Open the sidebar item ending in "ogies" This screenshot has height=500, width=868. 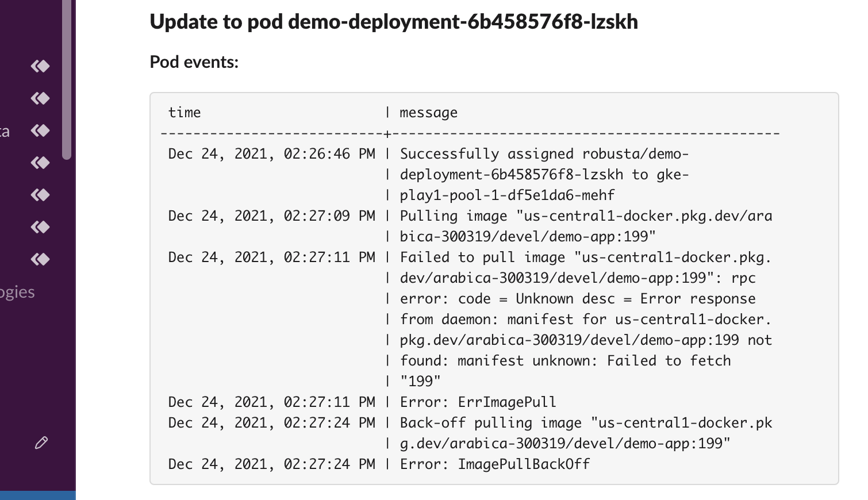[17, 292]
